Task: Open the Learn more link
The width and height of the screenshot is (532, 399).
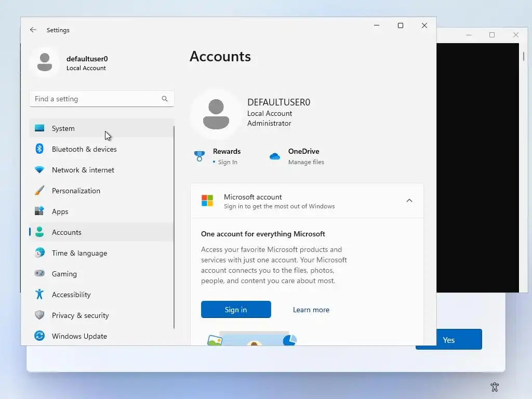Action: pos(311,310)
